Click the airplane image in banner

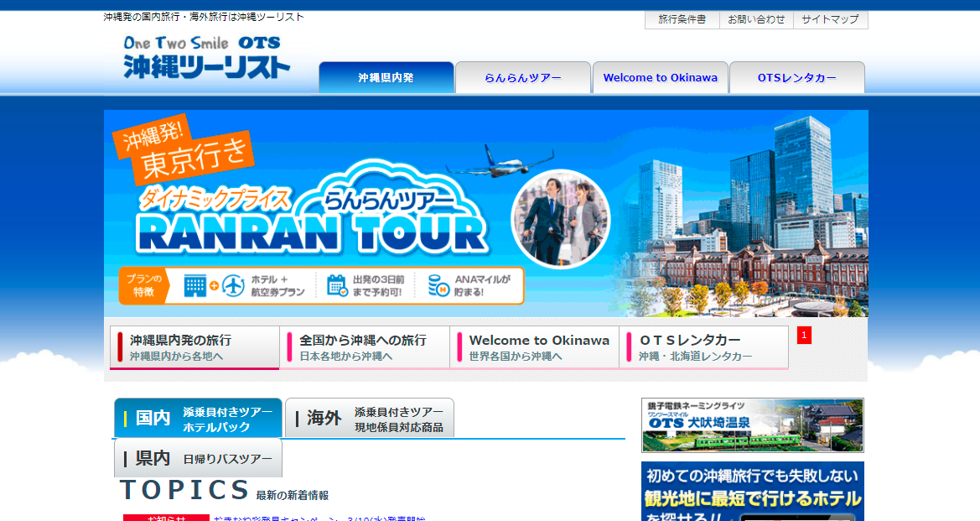coord(500,163)
